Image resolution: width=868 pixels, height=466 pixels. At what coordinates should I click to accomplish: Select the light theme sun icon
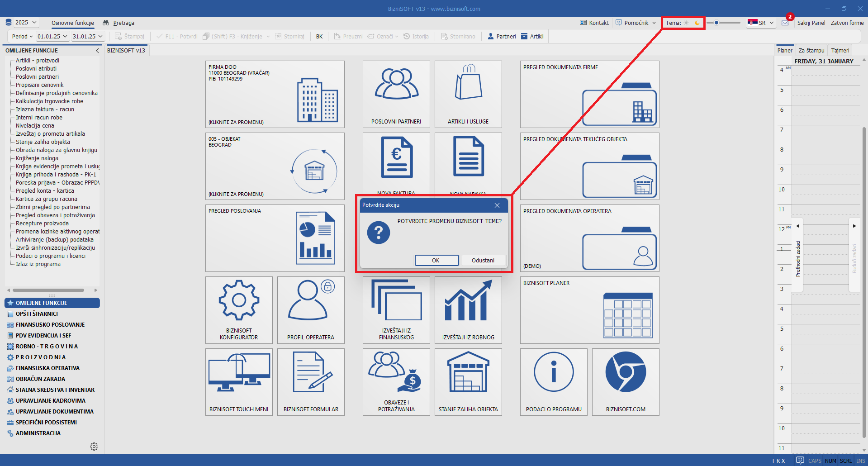[686, 23]
